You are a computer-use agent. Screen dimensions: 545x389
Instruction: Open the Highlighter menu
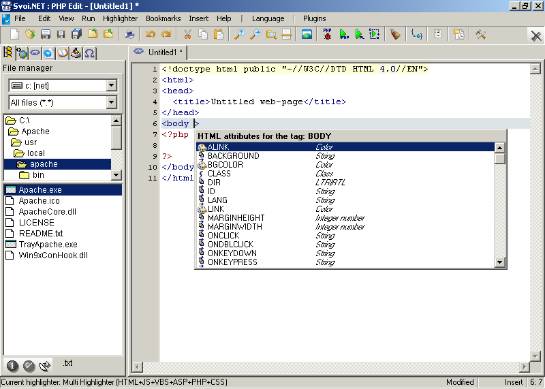coord(120,18)
